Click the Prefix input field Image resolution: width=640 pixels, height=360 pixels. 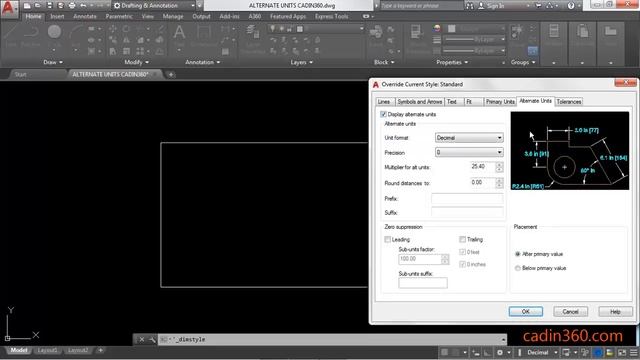point(467,199)
